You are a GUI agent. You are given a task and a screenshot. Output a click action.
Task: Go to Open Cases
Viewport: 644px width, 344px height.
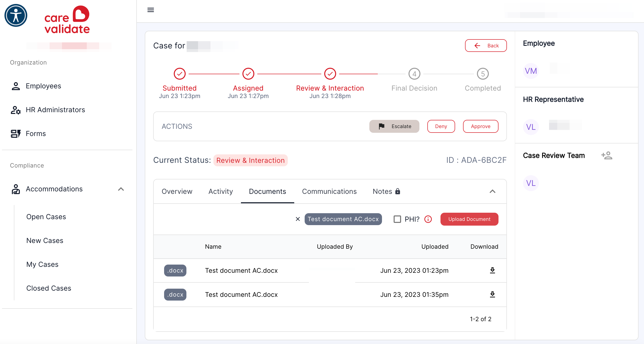pos(46,217)
